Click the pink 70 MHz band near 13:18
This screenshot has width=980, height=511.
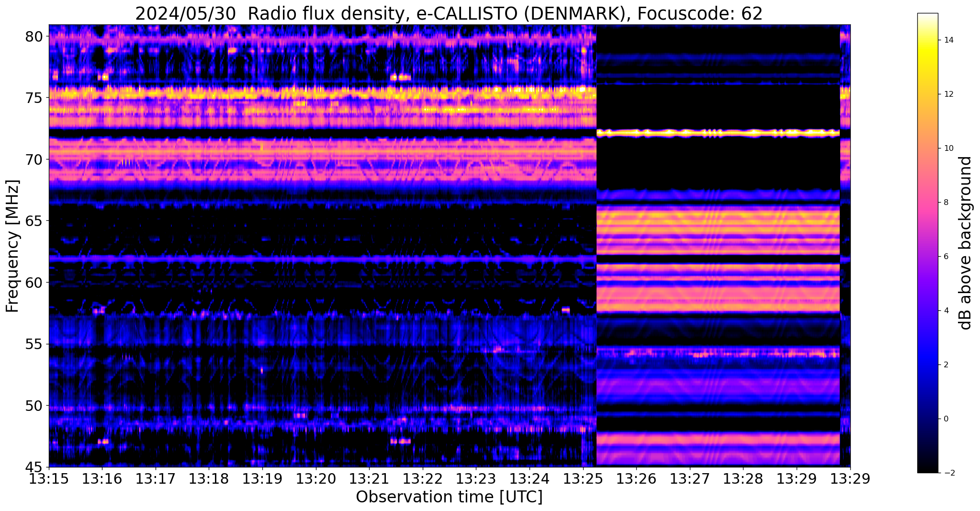click(209, 151)
